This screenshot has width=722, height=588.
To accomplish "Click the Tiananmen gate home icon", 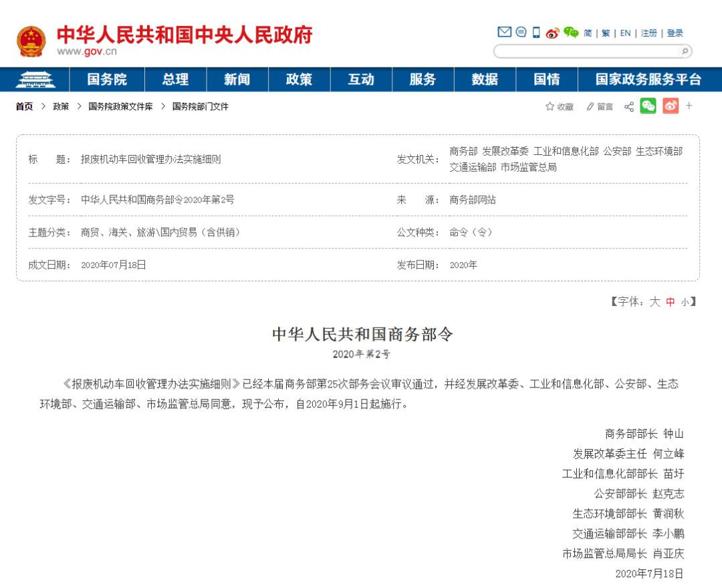I will click(34, 80).
